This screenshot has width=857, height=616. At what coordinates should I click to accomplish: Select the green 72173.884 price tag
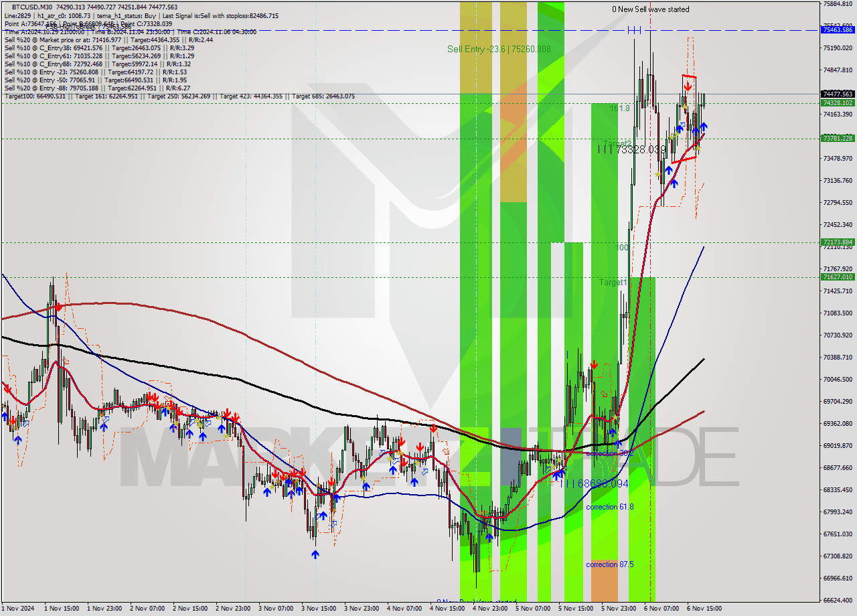coord(838,242)
